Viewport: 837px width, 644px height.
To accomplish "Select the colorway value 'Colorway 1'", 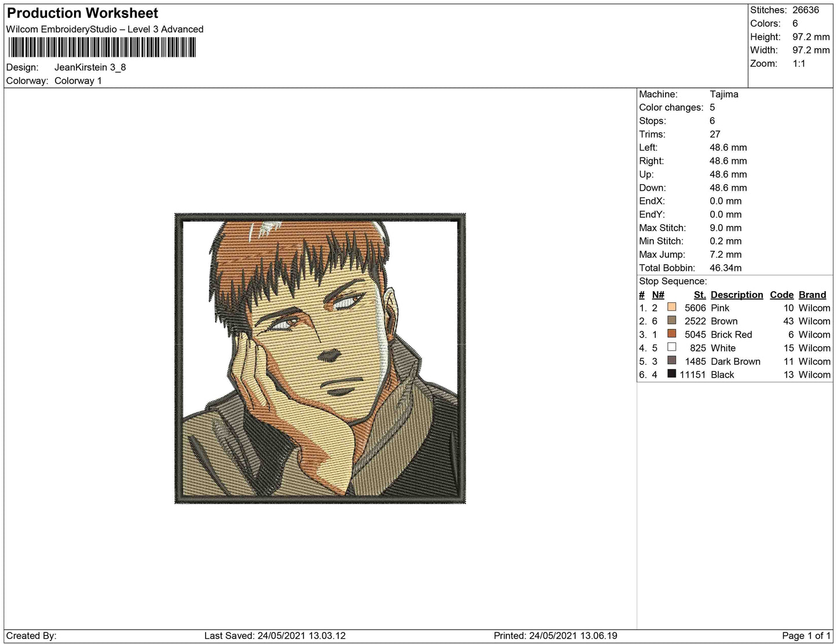I will tap(78, 80).
